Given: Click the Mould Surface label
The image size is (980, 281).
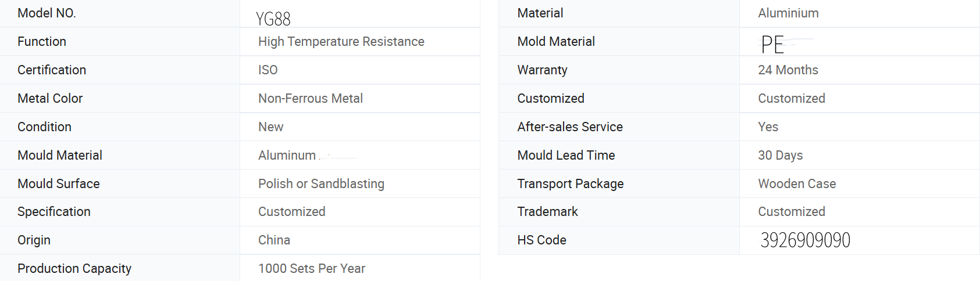Looking at the screenshot, I should click(59, 184).
